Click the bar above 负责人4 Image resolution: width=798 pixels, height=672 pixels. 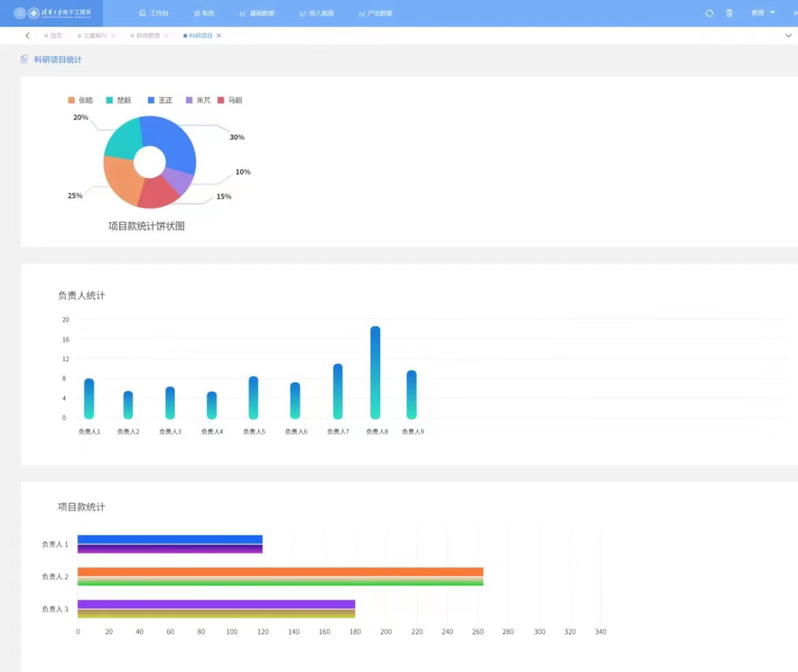(x=212, y=405)
